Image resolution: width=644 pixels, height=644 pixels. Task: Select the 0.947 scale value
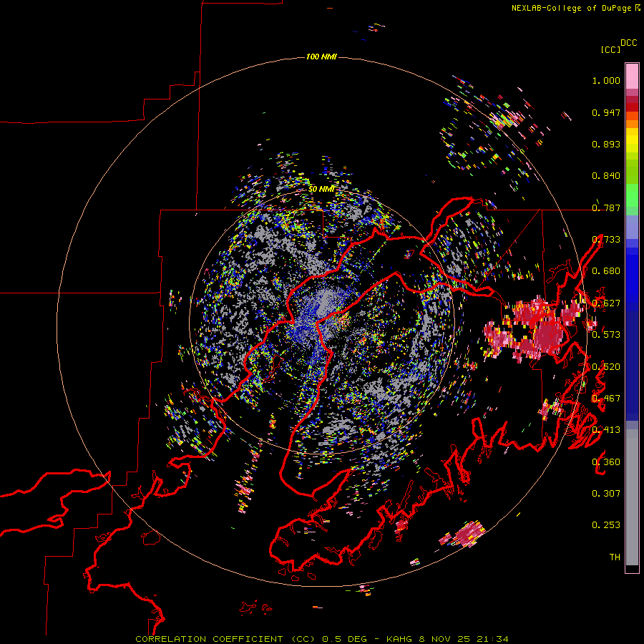[606, 112]
